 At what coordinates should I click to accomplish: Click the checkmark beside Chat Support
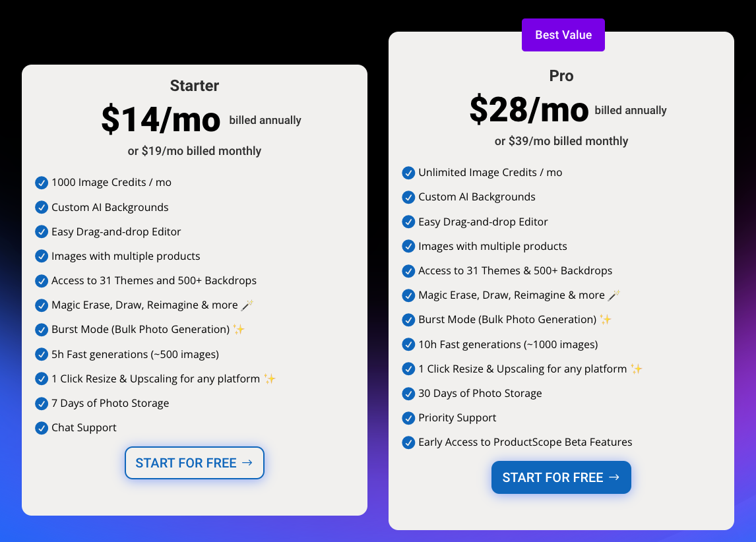(x=42, y=427)
